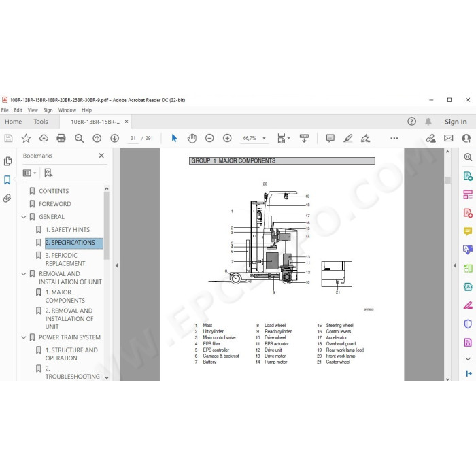
Task: Open the right pane search magnifier tool
Action: tap(468, 157)
